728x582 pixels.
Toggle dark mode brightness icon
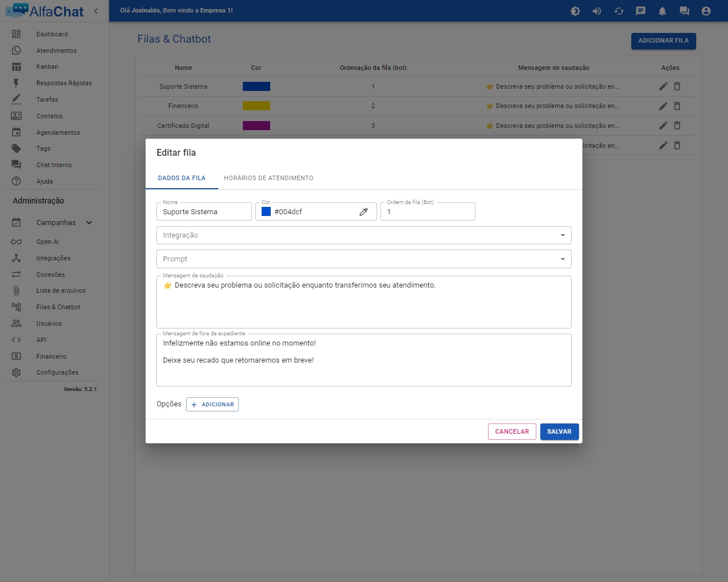coord(575,11)
